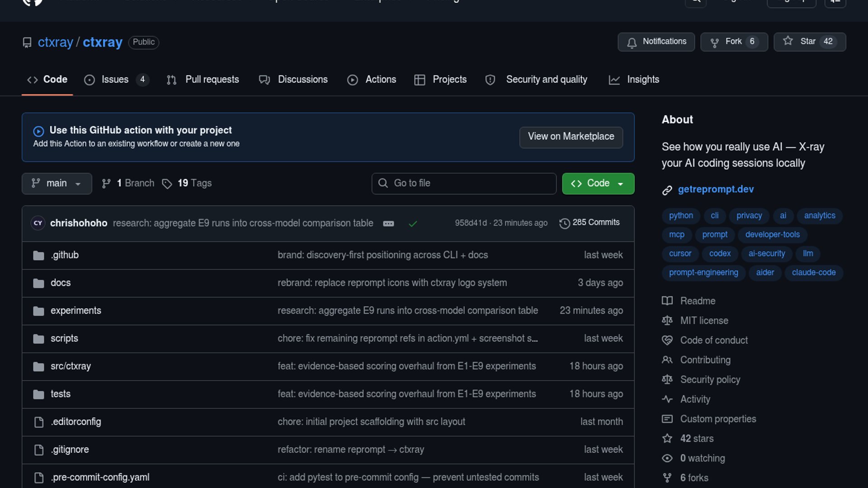Open the 285 Commits history icon

point(564,223)
